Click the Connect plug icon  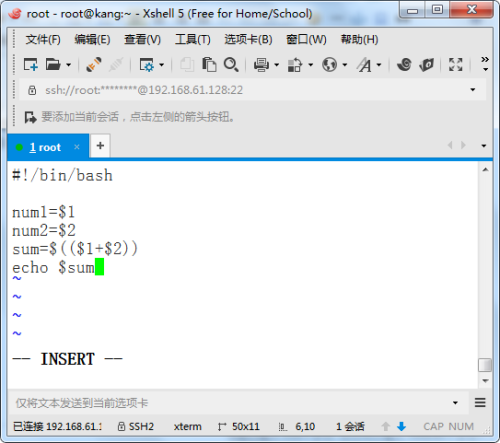coord(93,64)
